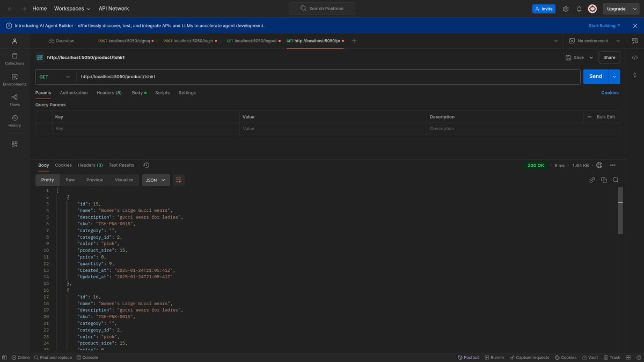Expand the Upgrade dropdown arrow
644x362 pixels.
coord(634,9)
